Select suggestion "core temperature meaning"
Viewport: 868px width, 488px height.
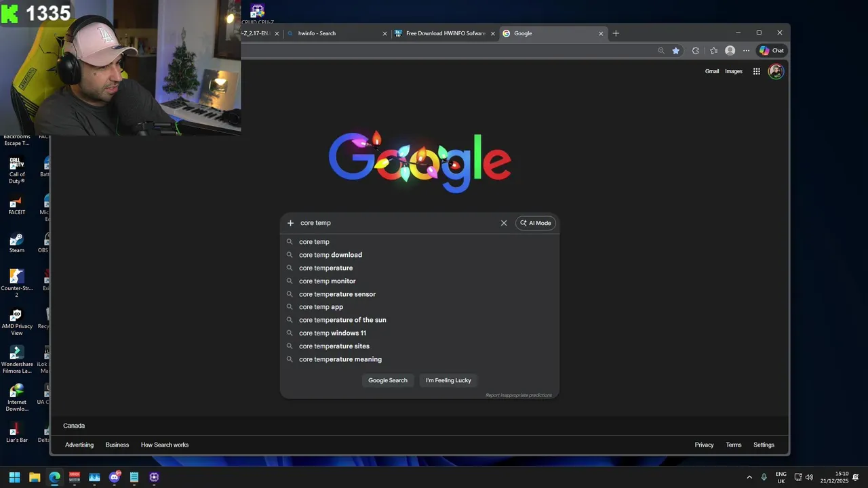pyautogui.click(x=420, y=359)
